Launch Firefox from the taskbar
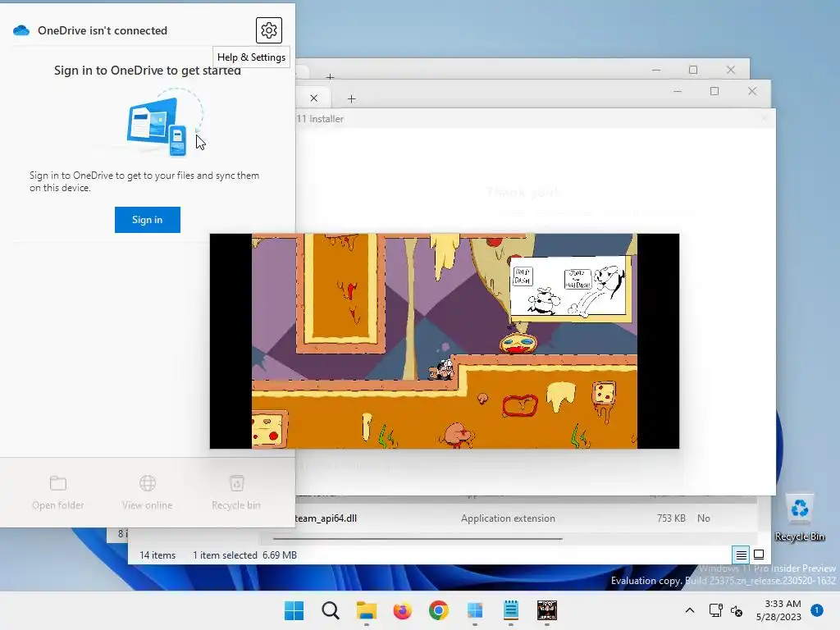 (402, 610)
